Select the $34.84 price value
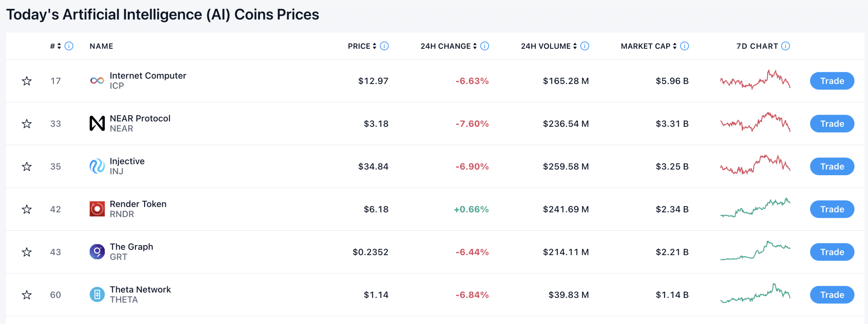 [x=373, y=166]
